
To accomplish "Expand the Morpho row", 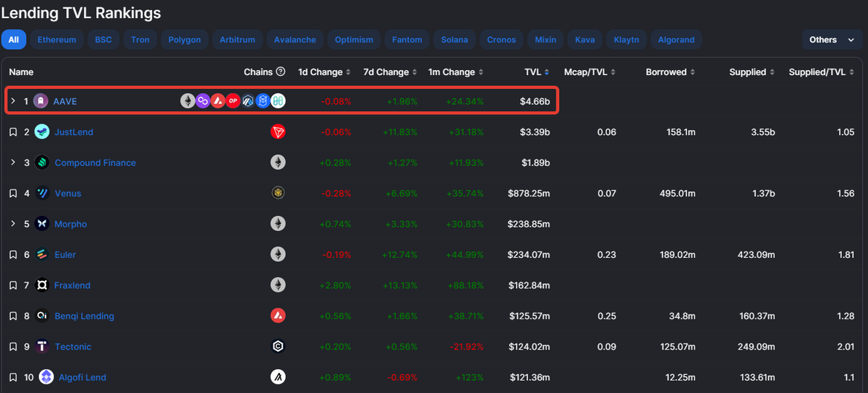I will click(x=13, y=224).
